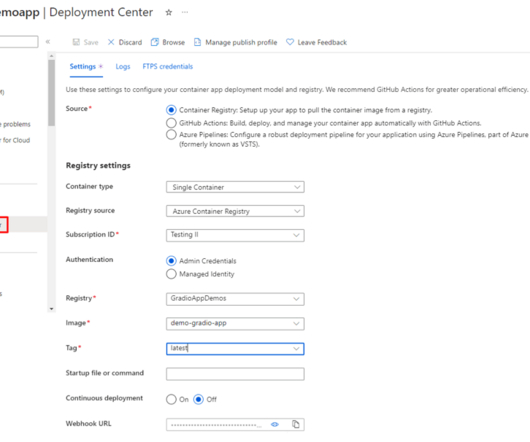Click the Leave Feedback heart icon
530x442 pixels.
point(290,42)
